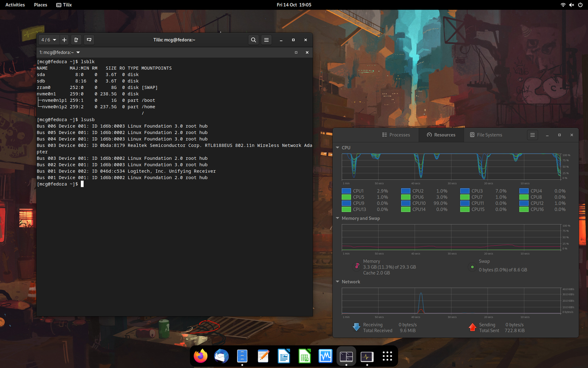This screenshot has width=588, height=368.
Task: Switch to the File Systems tab
Action: point(487,135)
